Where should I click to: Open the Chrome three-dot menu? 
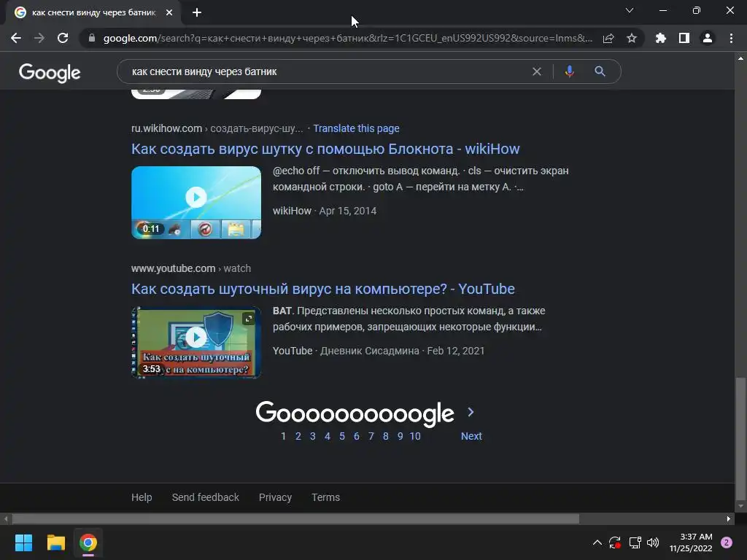click(x=731, y=38)
